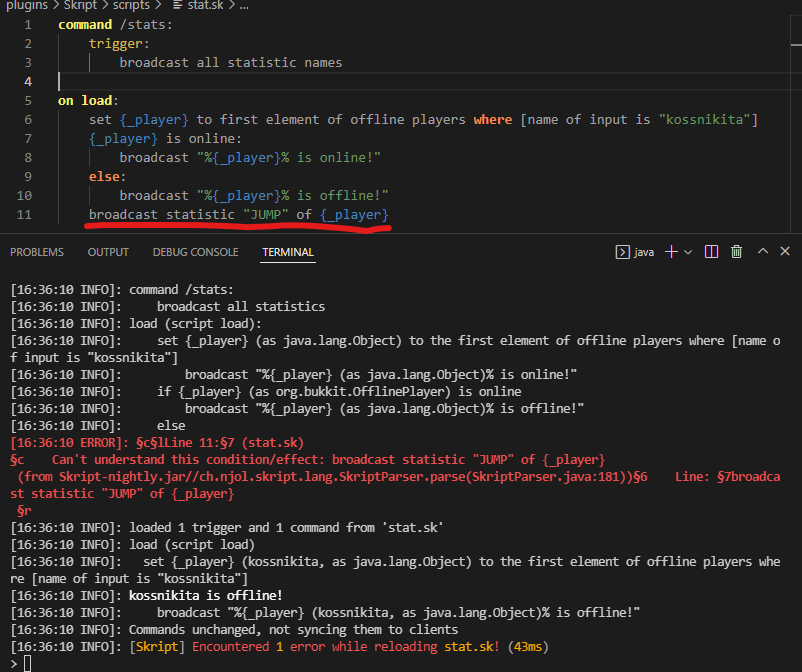
Task: Click the editor minimap scrollbar
Action: [x=796, y=123]
